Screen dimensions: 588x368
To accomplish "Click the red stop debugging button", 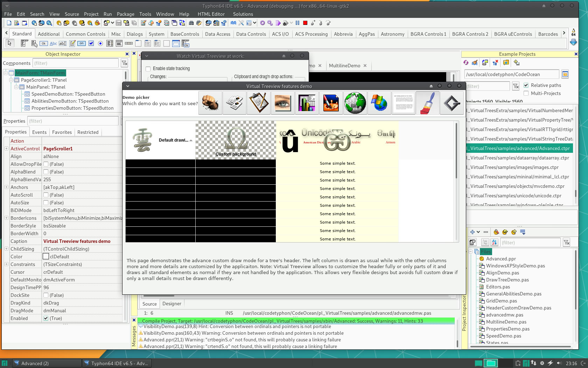I will click(305, 23).
